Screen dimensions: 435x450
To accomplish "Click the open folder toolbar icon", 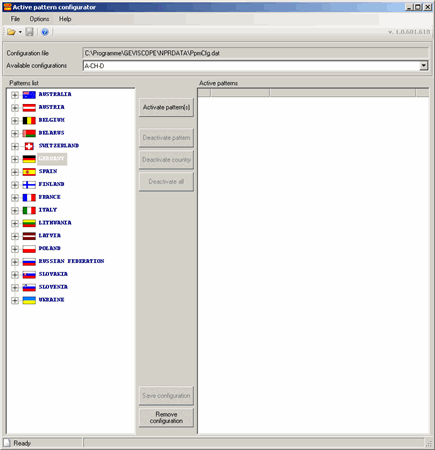I will (11, 32).
